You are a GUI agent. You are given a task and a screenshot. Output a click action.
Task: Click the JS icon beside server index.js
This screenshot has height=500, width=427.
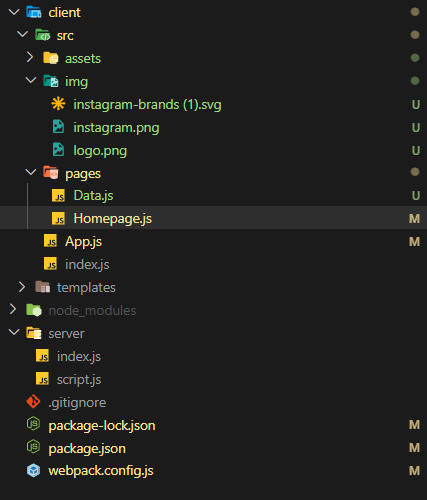(x=43, y=356)
